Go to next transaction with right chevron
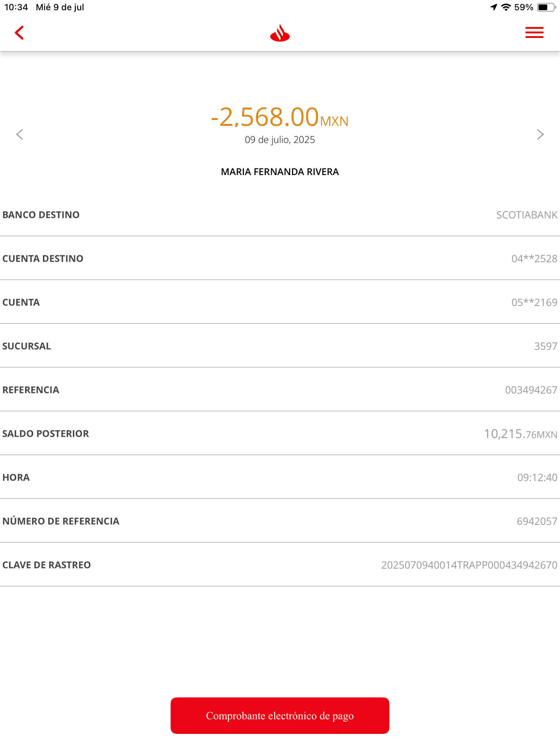 pyautogui.click(x=540, y=134)
